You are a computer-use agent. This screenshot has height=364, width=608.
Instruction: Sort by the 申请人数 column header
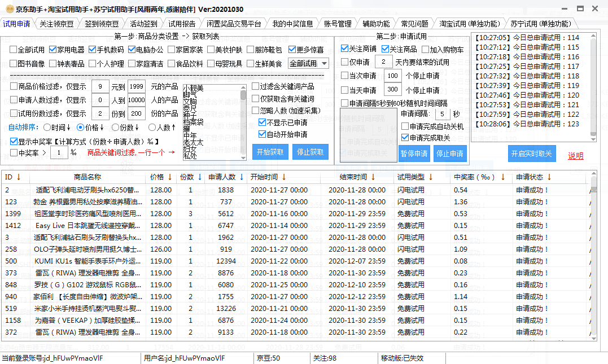226,177
